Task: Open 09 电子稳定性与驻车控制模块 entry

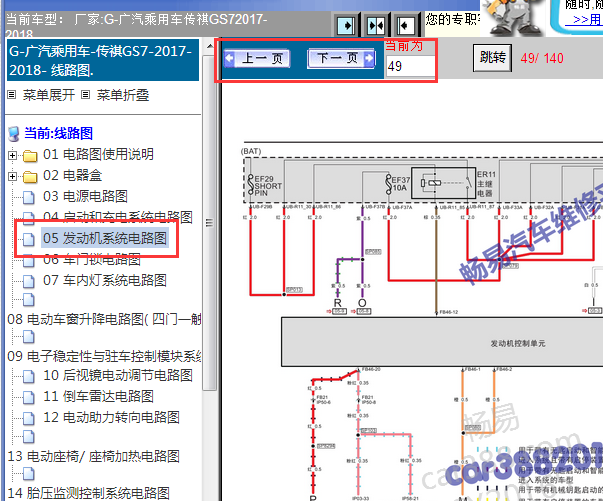Action: pyautogui.click(x=104, y=356)
